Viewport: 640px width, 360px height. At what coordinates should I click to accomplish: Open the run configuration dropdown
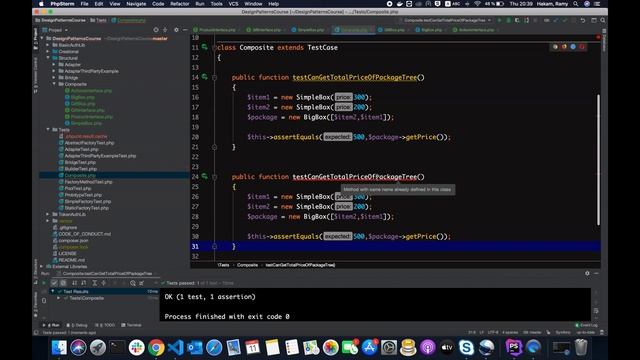click(x=448, y=20)
